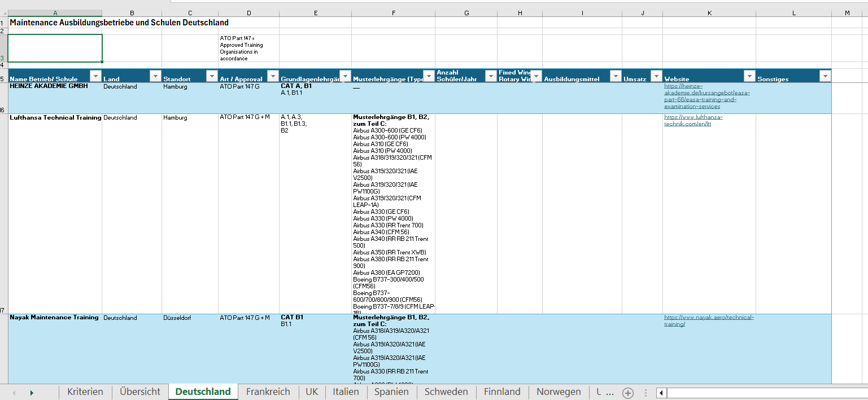868x400 pixels.
Task: Open filter dropdown on the Website column
Action: point(749,76)
